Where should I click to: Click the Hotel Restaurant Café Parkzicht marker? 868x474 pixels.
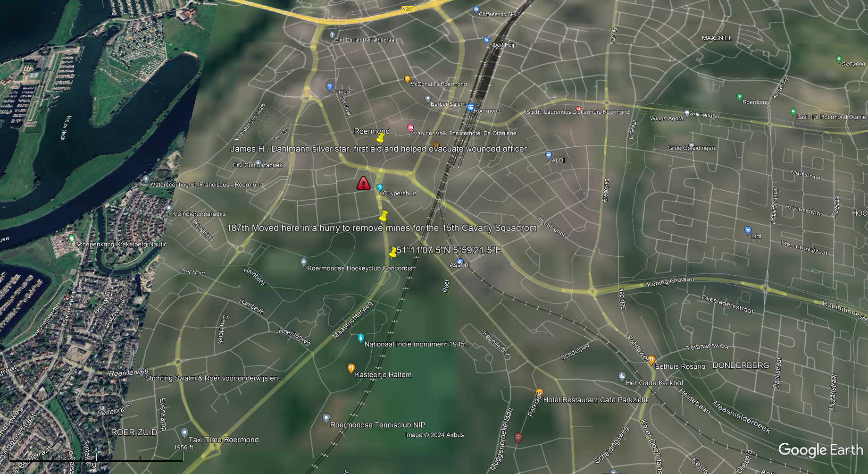click(x=539, y=393)
